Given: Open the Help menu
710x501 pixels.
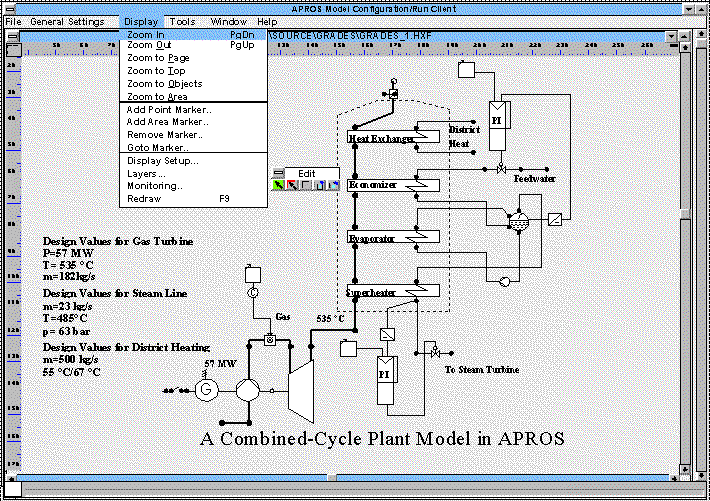Looking at the screenshot, I should coord(267,22).
